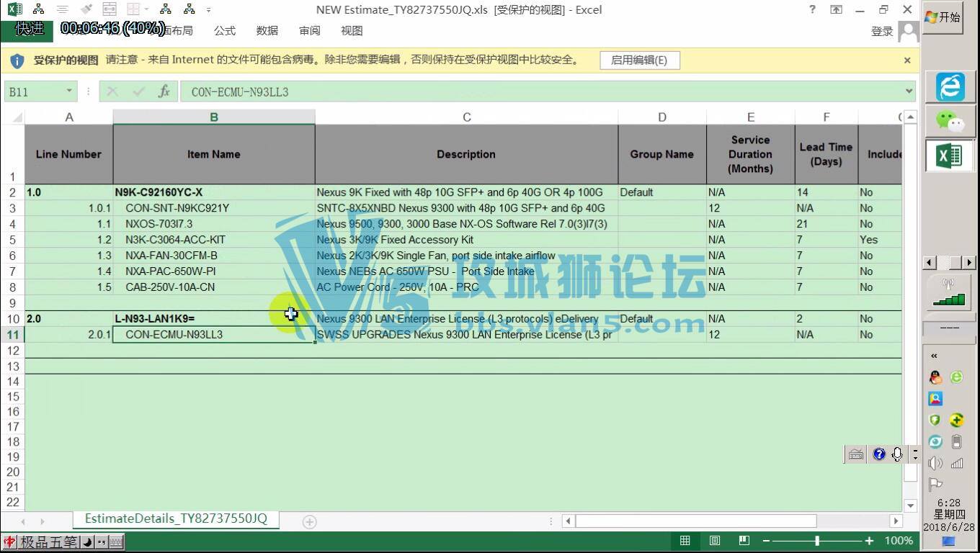Image resolution: width=980 pixels, height=553 pixels.
Task: Click the Excel application icon in title bar
Action: pos(14,9)
